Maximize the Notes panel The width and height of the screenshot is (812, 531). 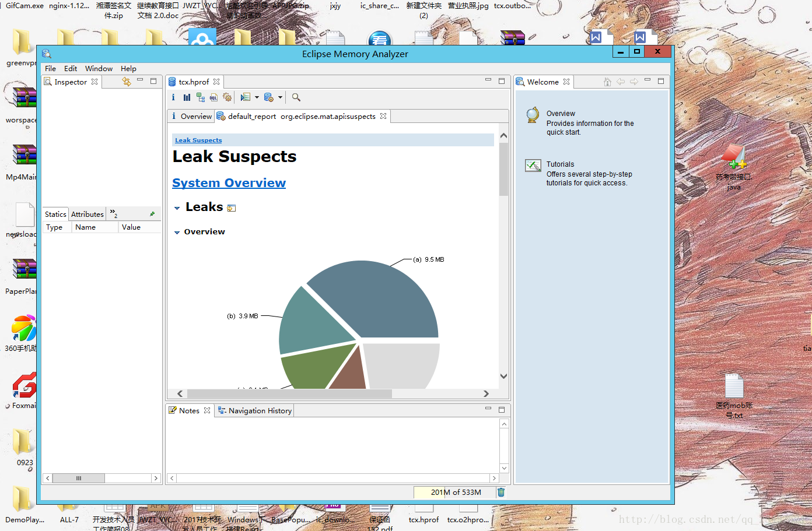pos(502,410)
